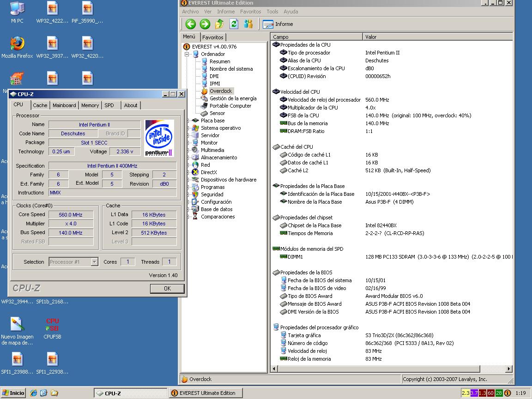Viewport: 532px width, 399px height.
Task: Expand the Base de datos tree node
Action: (187, 209)
